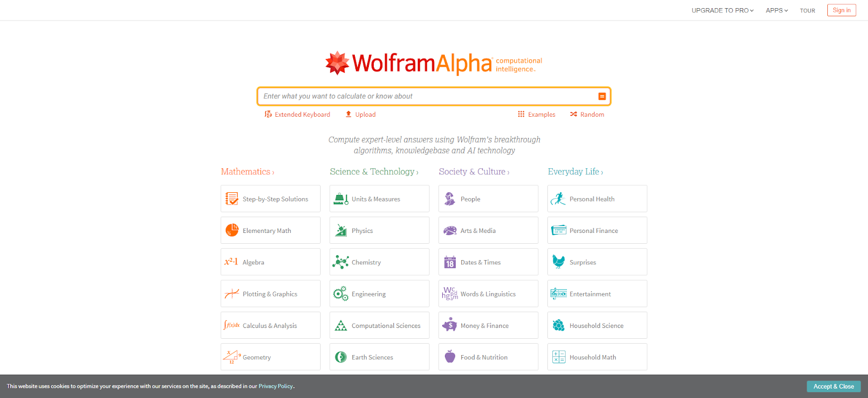Screen dimensions: 868x398
Task: Click the Words & Linguistics letters icon
Action: [x=450, y=294]
